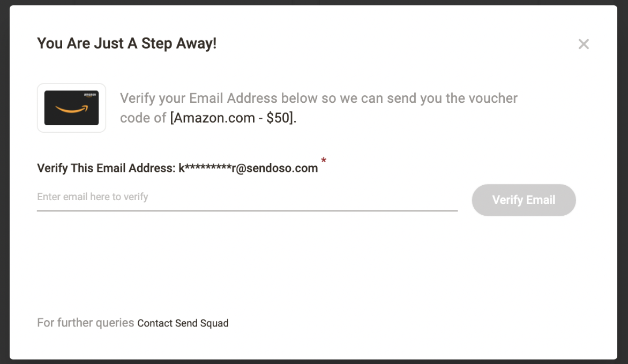Image resolution: width=628 pixels, height=364 pixels.
Task: Click the Amazon gift card image
Action: pos(71,108)
